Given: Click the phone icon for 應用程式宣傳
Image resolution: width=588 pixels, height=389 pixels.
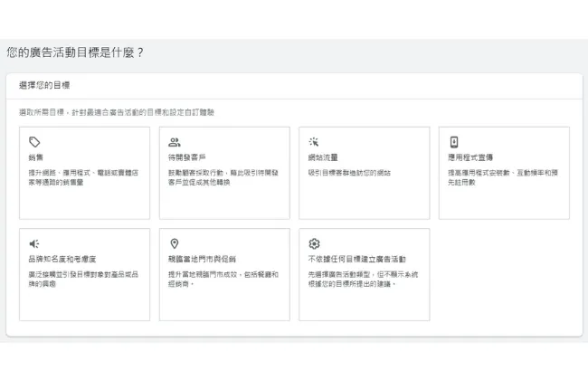Looking at the screenshot, I should tap(454, 142).
